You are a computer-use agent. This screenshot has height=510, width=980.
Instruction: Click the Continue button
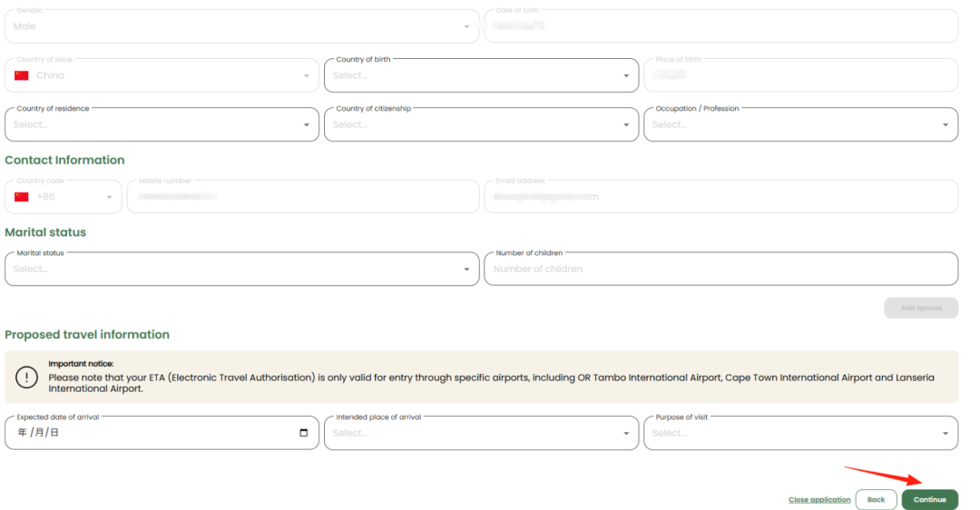pos(930,500)
